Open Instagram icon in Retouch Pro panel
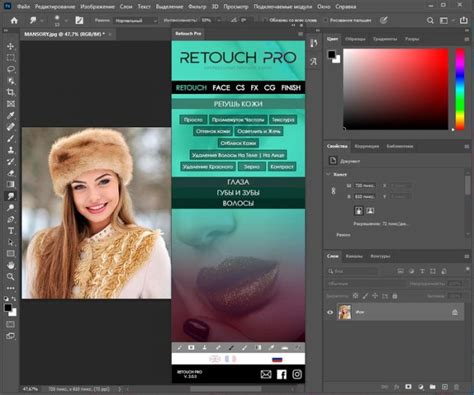 point(297,374)
